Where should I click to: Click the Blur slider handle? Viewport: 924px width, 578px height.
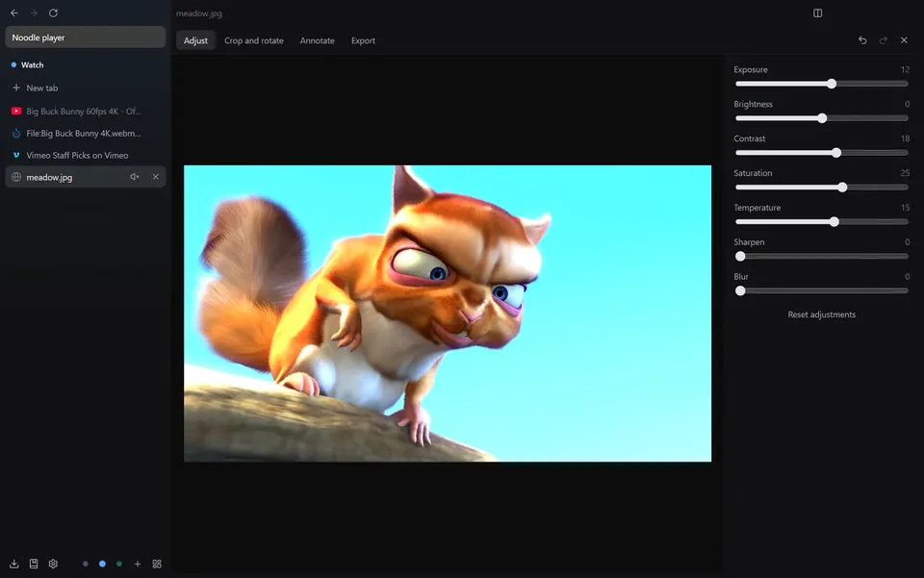[x=740, y=290]
